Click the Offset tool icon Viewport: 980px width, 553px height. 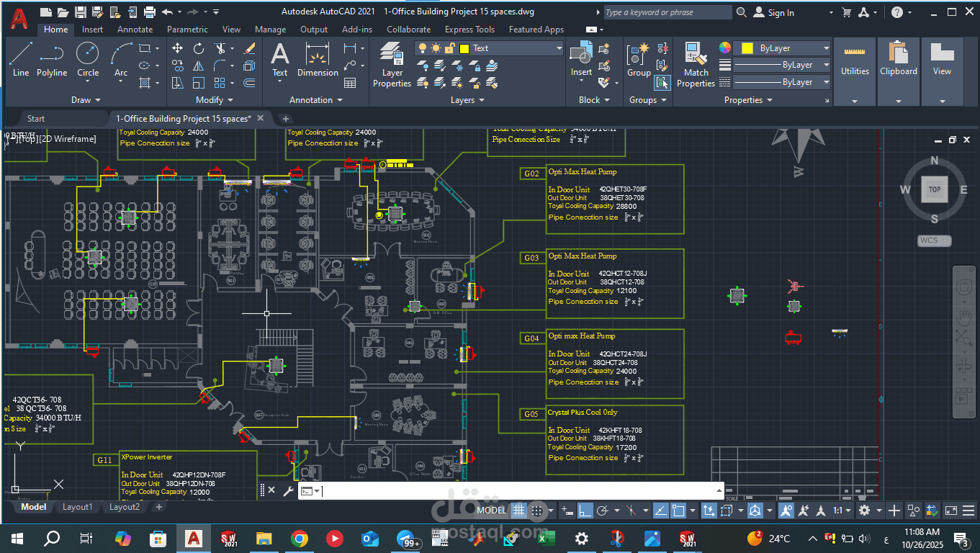[x=250, y=83]
